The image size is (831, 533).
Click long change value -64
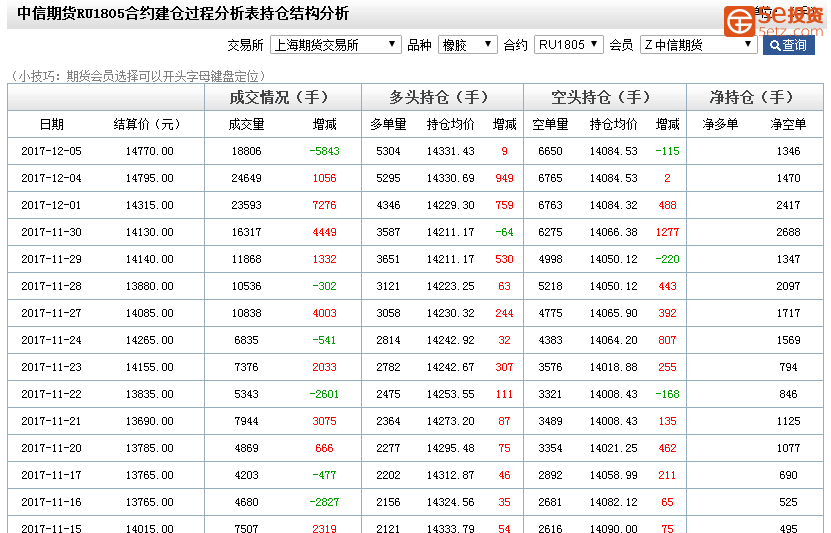pyautogui.click(x=504, y=233)
